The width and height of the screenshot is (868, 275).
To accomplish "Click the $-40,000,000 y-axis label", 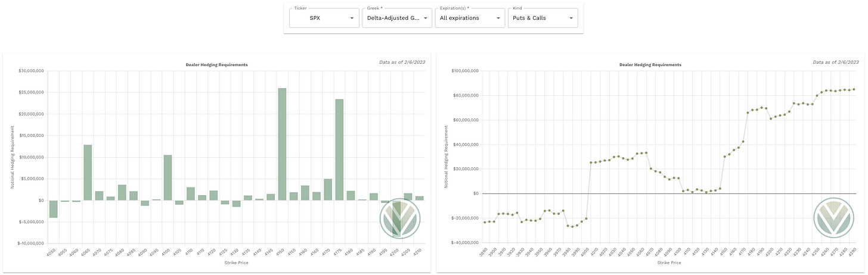I will [466, 243].
